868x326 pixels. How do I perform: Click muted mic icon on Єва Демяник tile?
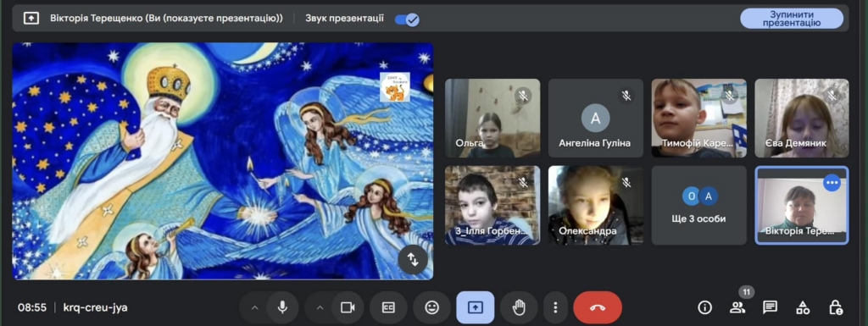tap(832, 96)
